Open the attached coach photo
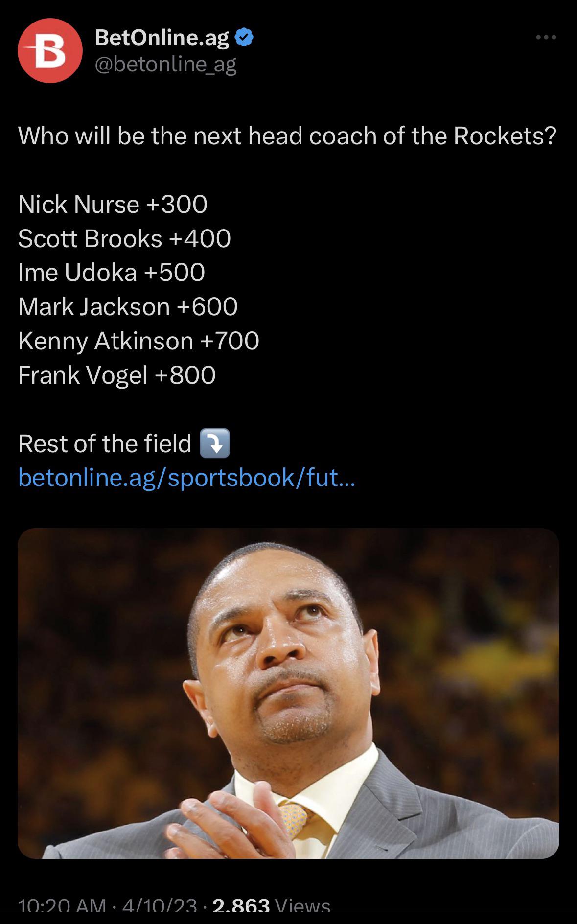This screenshot has width=577, height=924. (288, 693)
